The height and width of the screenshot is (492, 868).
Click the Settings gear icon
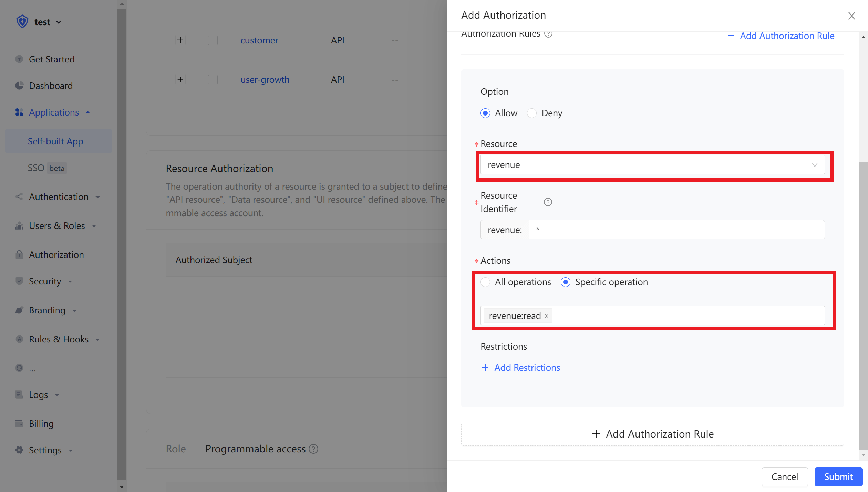point(19,450)
